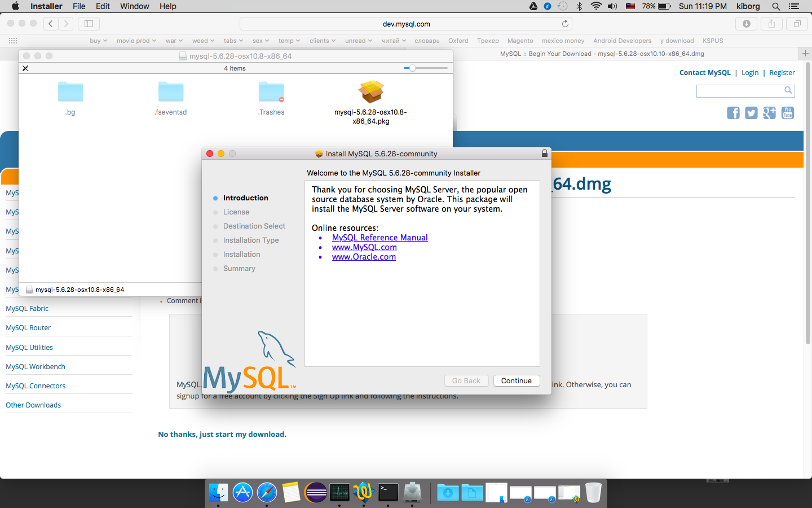The image size is (812, 508).
Task: Open Finder from the Dock
Action: click(x=218, y=492)
